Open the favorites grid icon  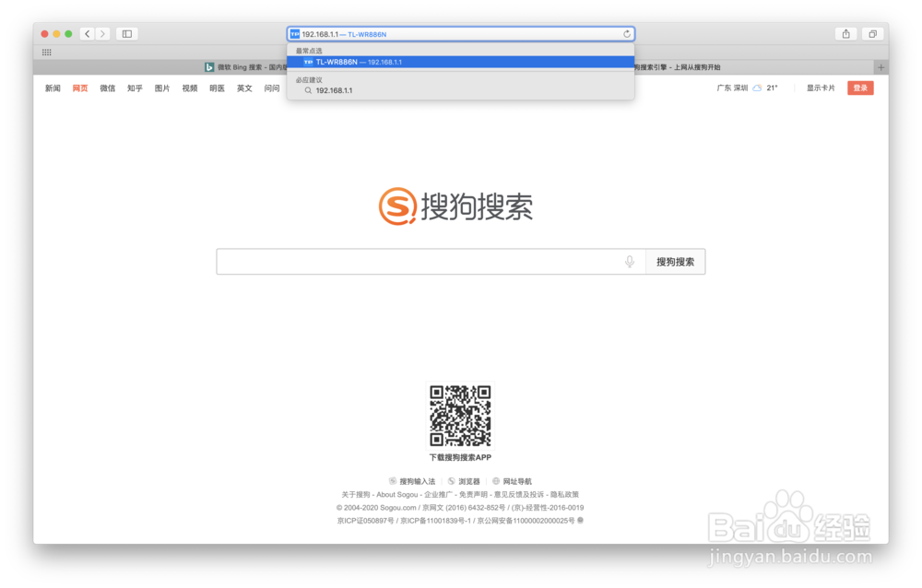[x=46, y=53]
